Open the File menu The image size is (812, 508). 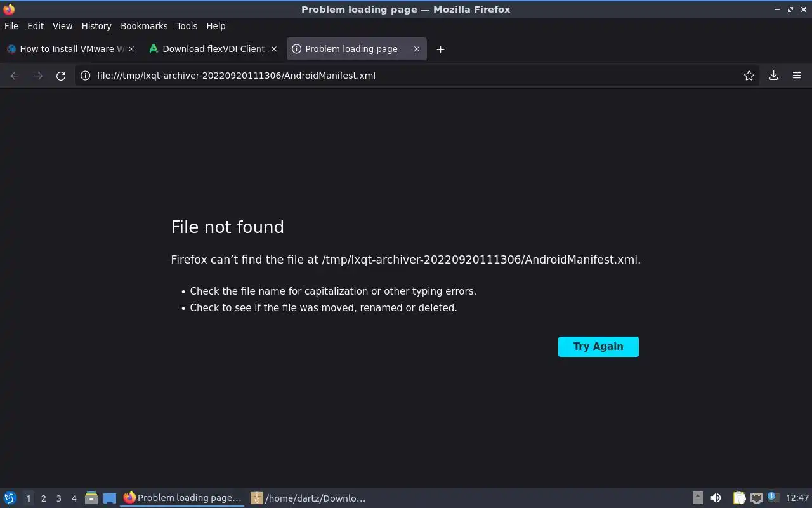[11, 26]
